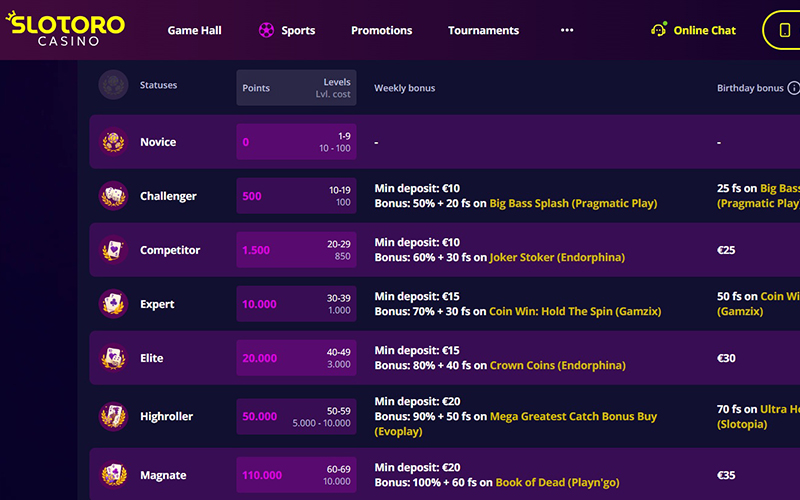Open the Game Hall menu

pyautogui.click(x=194, y=31)
